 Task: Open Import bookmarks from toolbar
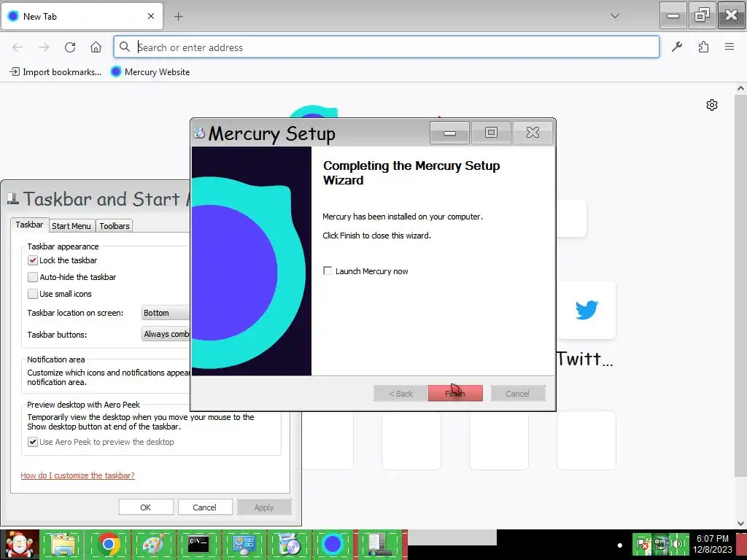(x=55, y=72)
